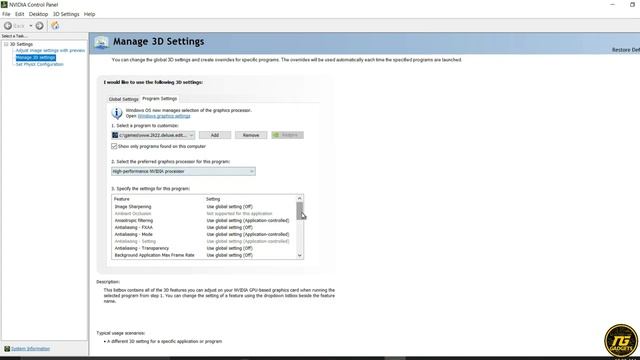640x360 pixels.
Task: Click the Setting column header
Action: 213,199
